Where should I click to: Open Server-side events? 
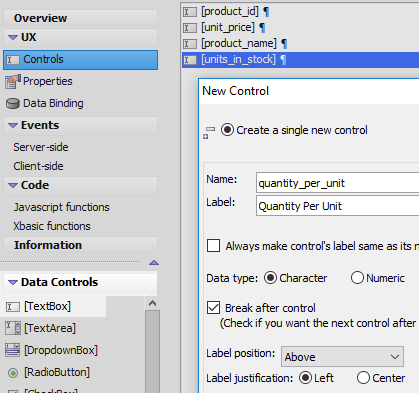tap(41, 147)
